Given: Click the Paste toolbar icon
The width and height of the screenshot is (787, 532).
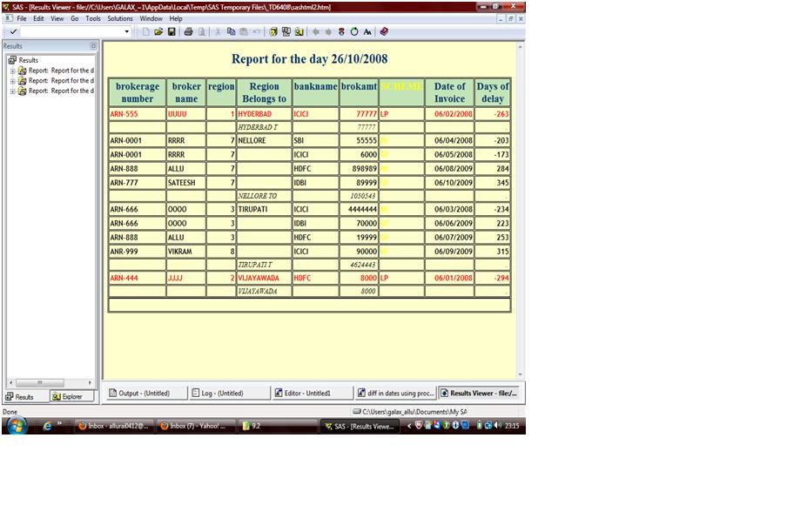Looking at the screenshot, I should pos(244,31).
